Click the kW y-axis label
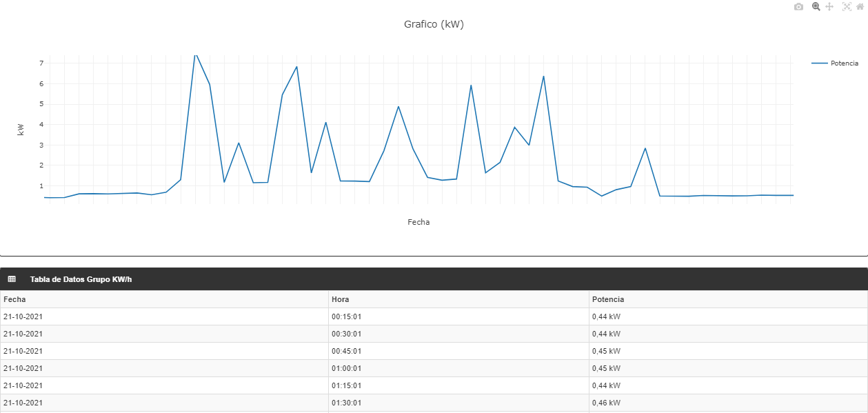 tap(21, 129)
